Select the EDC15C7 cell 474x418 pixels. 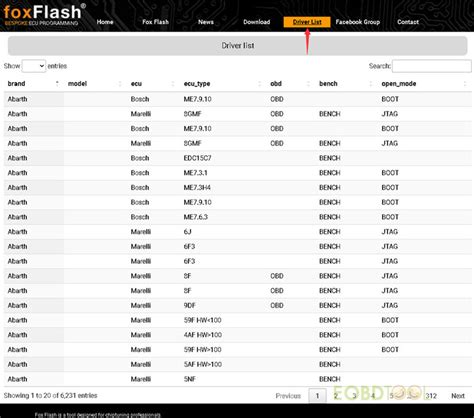click(x=197, y=158)
